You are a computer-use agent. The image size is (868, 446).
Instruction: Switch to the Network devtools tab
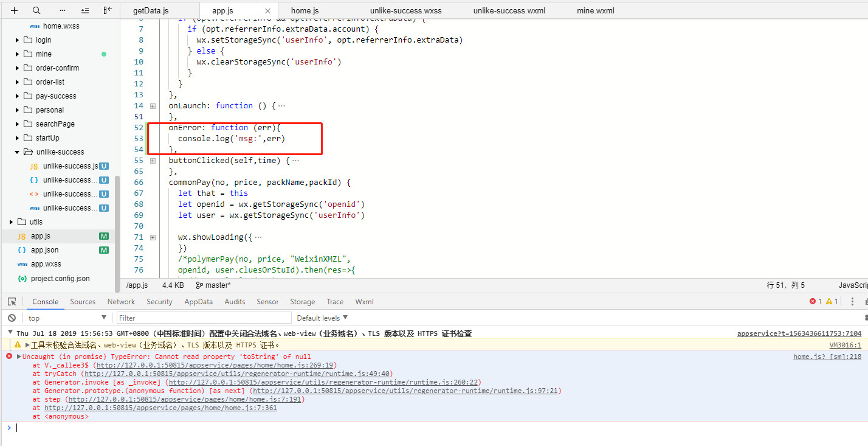121,301
